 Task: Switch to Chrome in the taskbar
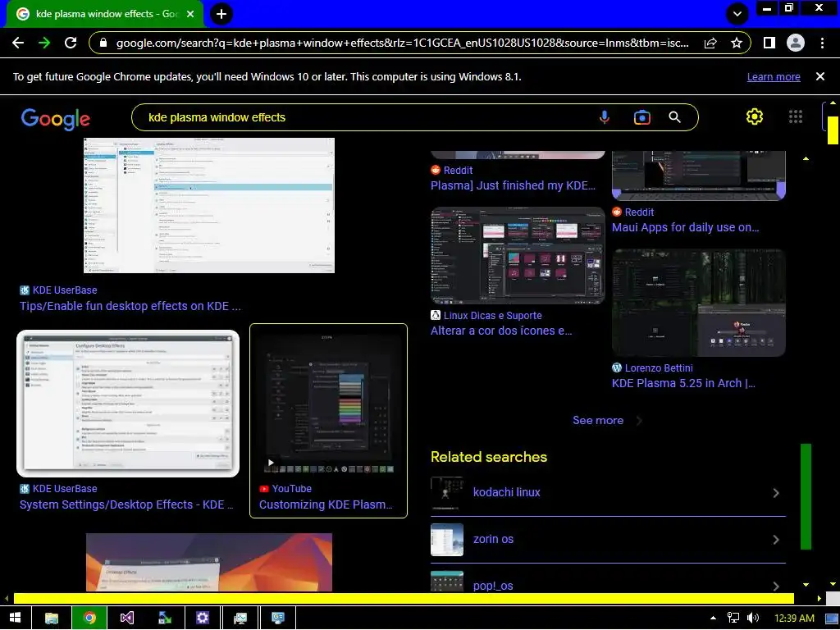tap(89, 618)
